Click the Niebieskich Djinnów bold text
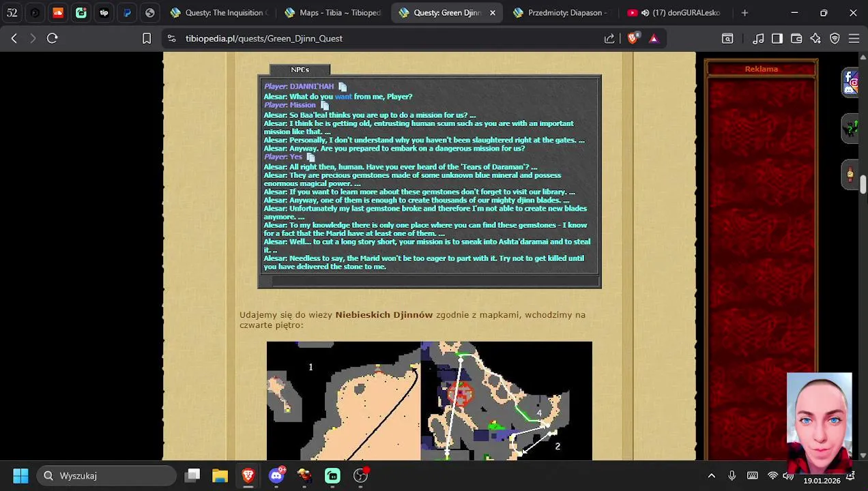Screen dimensions: 868x491 pyautogui.click(x=384, y=314)
